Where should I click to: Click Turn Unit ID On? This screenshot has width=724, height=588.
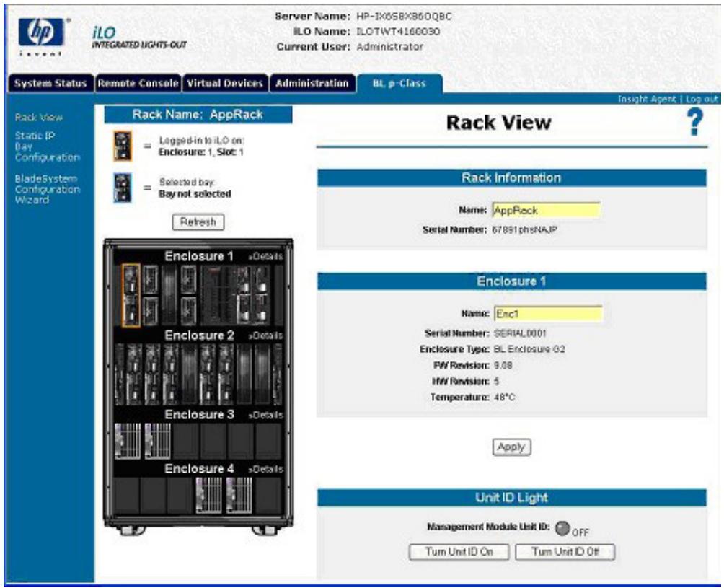tap(459, 552)
